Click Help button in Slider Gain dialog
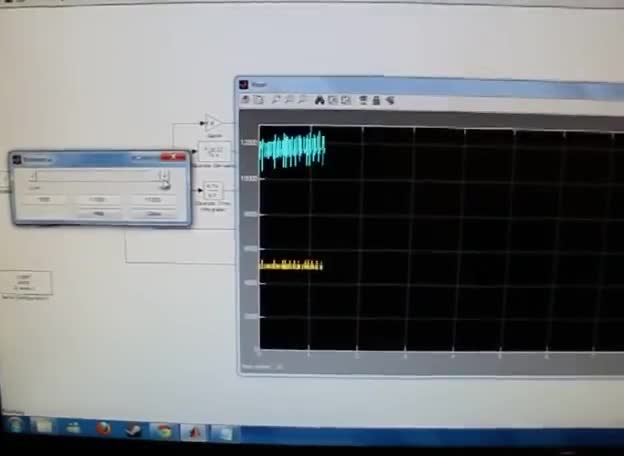This screenshot has width=624, height=456. click(x=98, y=214)
